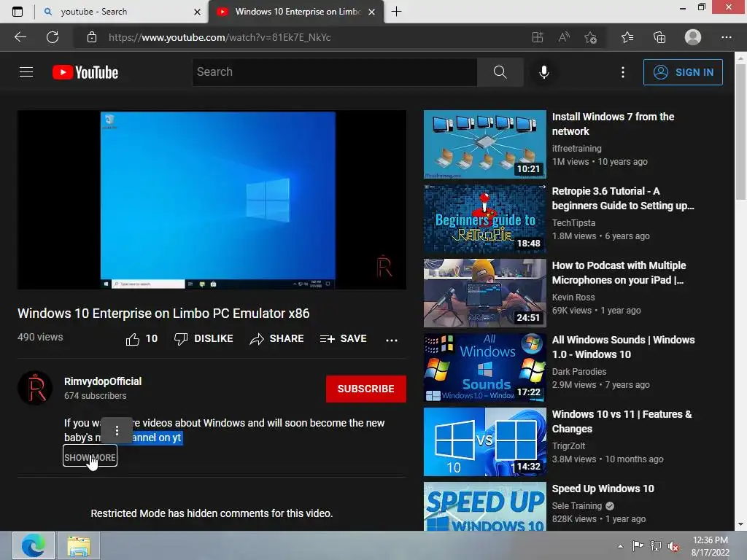747x560 pixels.
Task: Open the RimvydopOfficial channel name link
Action: click(103, 381)
